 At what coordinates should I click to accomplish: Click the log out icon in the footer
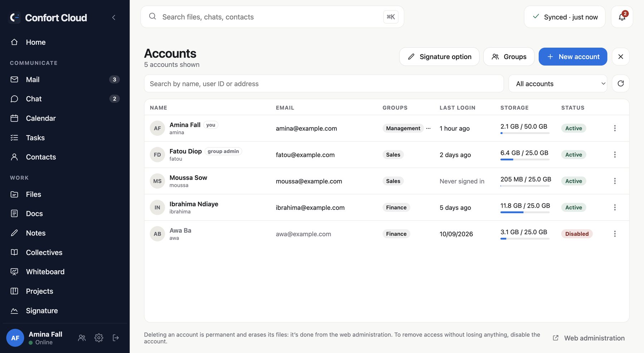point(116,338)
